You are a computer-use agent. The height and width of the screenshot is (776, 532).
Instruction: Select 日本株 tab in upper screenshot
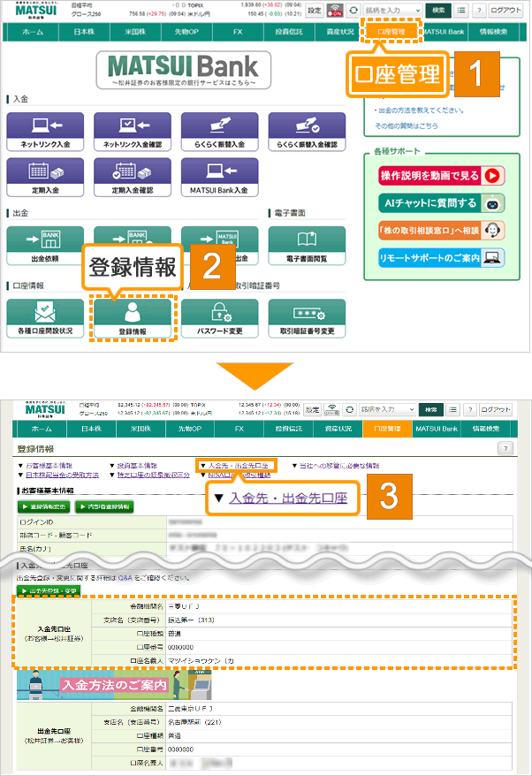click(x=84, y=32)
